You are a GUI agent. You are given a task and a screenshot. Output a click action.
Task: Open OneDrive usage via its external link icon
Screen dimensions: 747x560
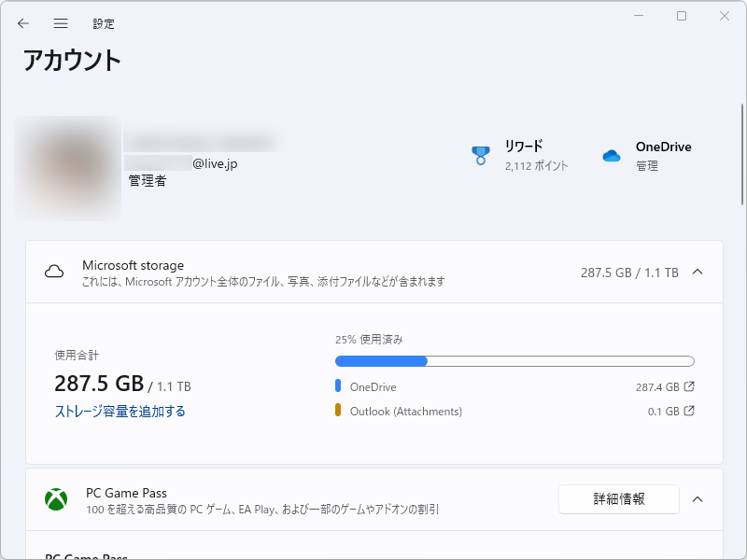688,386
